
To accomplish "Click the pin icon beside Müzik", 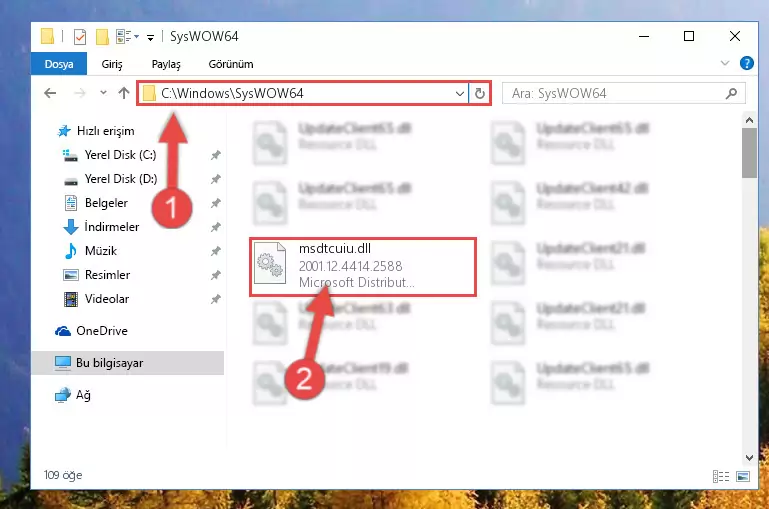I will click(215, 252).
